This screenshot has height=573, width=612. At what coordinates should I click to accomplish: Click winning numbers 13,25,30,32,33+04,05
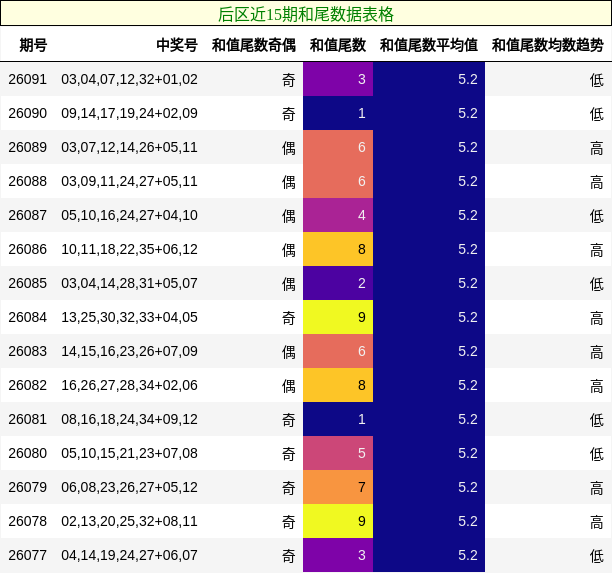129,317
